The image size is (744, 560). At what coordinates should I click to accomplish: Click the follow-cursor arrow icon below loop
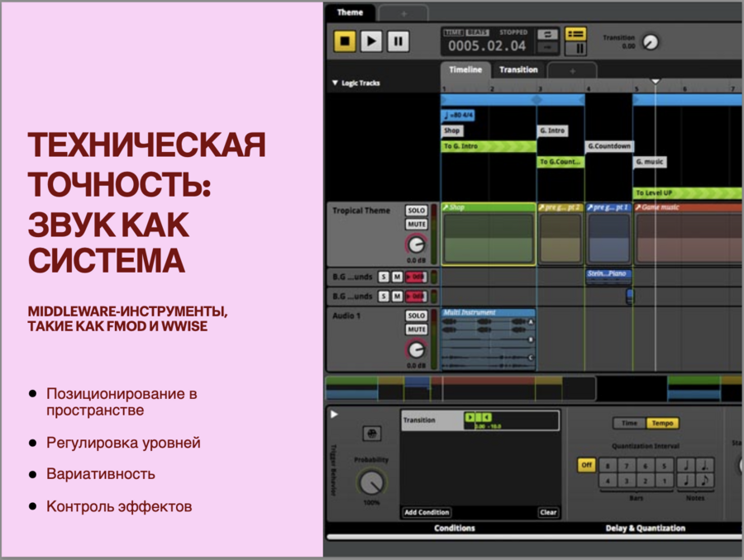pyautogui.click(x=547, y=47)
